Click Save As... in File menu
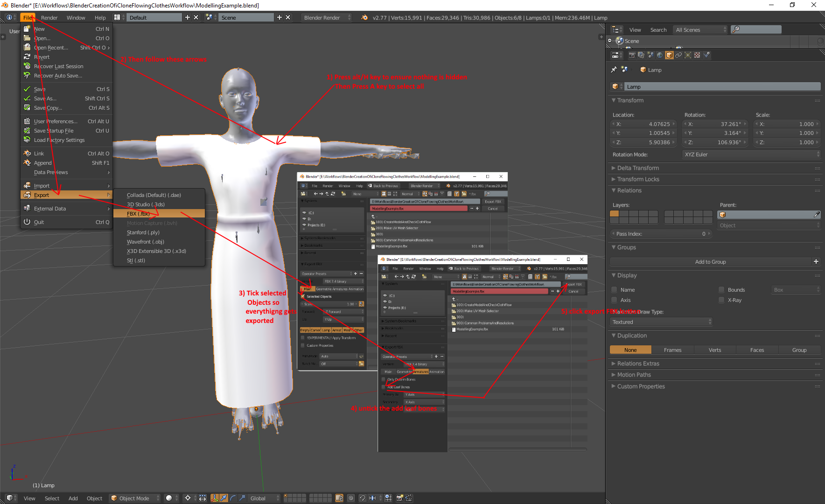Image resolution: width=825 pixels, height=504 pixels. (x=67, y=98)
